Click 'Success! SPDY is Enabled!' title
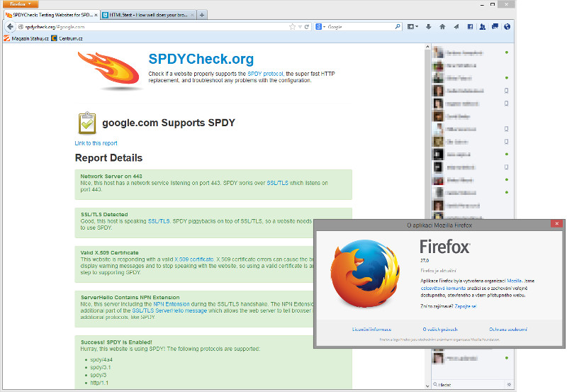The image size is (567, 392). (116, 342)
